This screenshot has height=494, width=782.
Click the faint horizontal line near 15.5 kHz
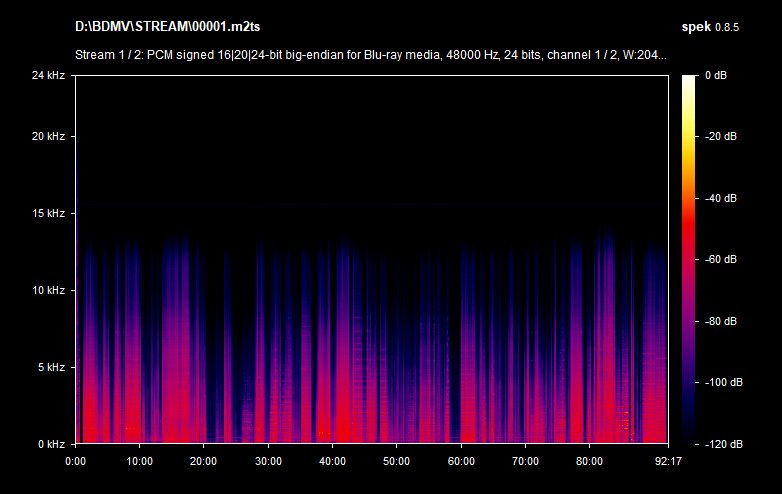pos(370,205)
